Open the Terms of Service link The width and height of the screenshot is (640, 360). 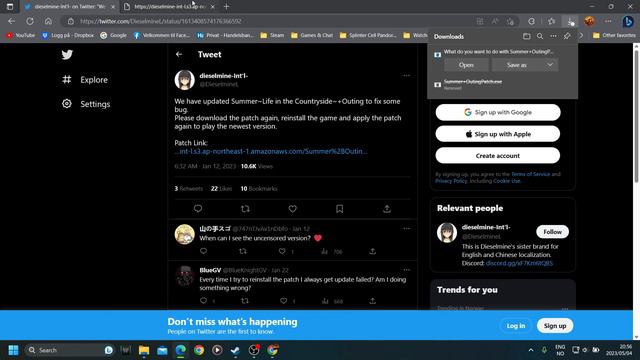tap(530, 174)
